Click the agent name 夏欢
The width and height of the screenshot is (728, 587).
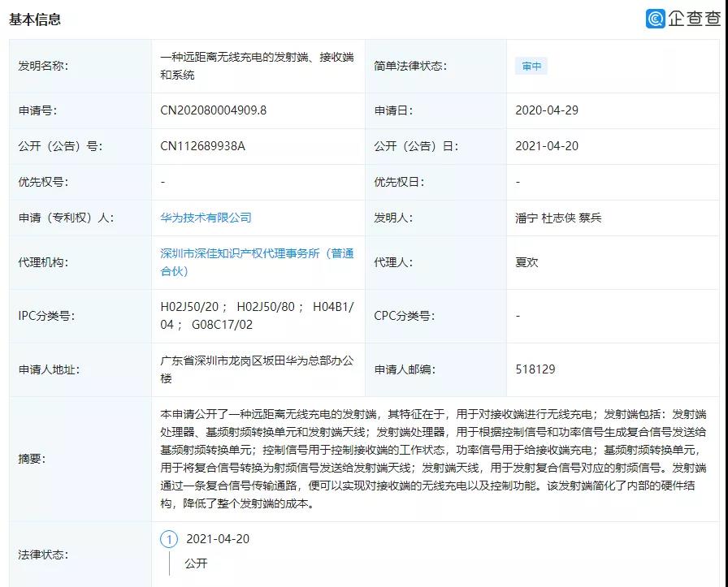[526, 262]
